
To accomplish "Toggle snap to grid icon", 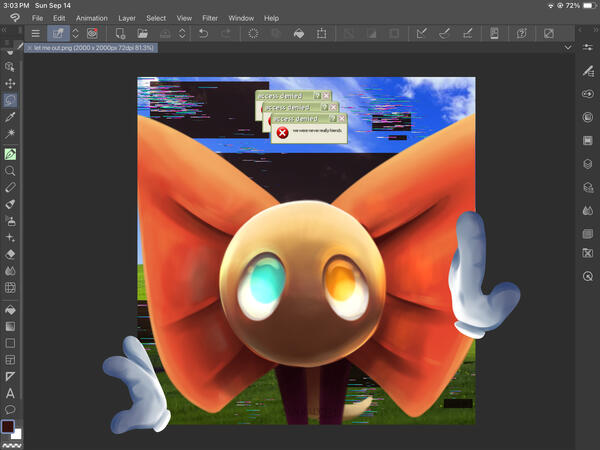I will pos(467,34).
